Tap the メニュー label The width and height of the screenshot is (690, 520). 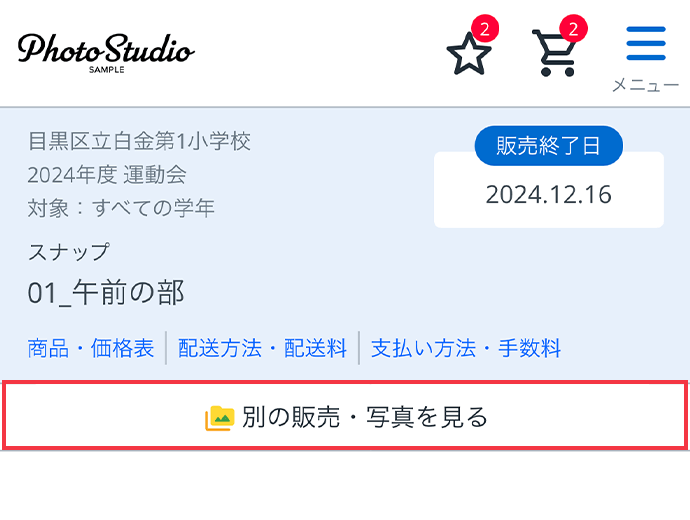[x=646, y=85]
